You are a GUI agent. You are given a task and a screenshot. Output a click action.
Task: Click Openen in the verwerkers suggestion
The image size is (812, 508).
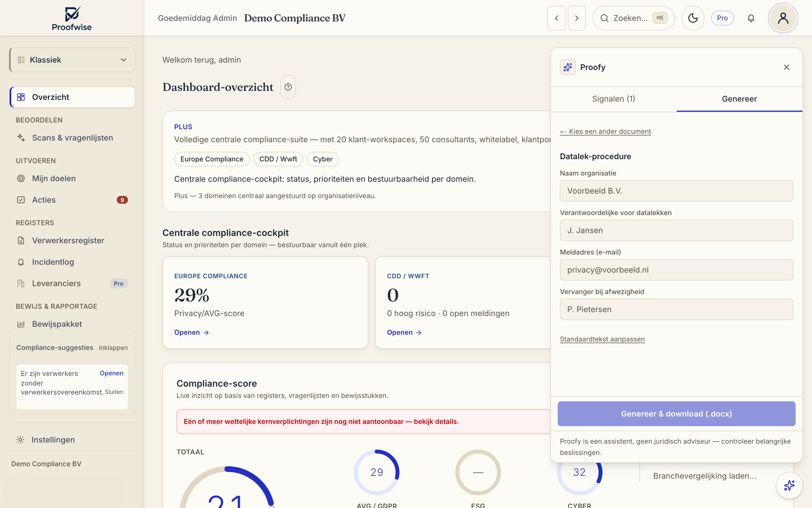[111, 373]
